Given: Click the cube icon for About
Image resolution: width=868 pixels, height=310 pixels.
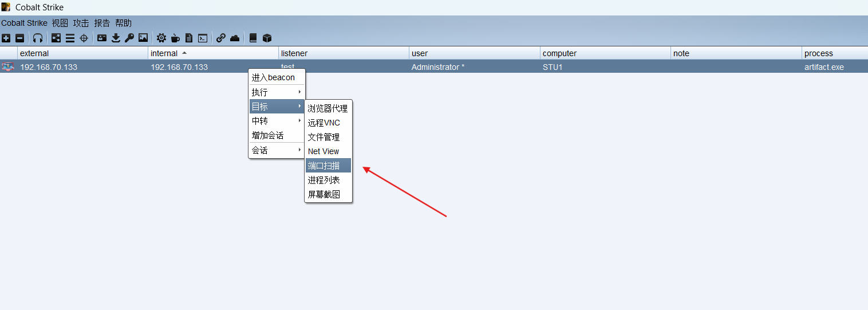Looking at the screenshot, I should (x=267, y=38).
